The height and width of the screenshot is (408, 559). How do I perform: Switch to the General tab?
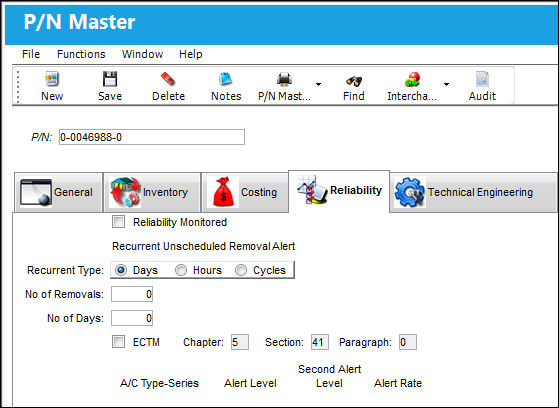[x=58, y=193]
